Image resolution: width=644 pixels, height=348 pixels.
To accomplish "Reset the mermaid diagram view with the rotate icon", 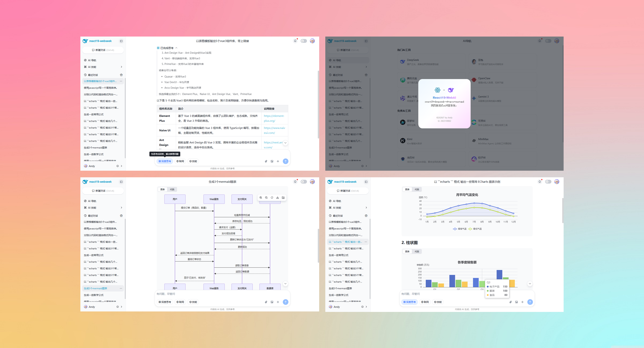I will (272, 198).
